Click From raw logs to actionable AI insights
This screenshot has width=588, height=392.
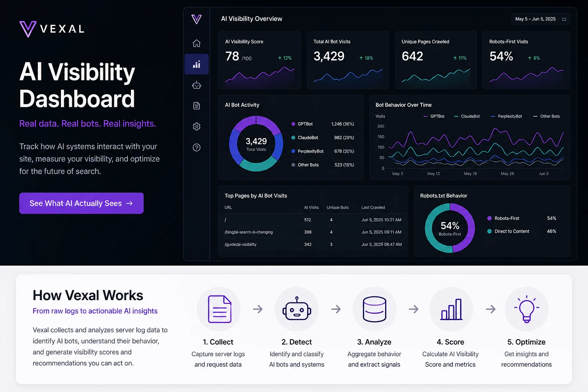[95, 311]
